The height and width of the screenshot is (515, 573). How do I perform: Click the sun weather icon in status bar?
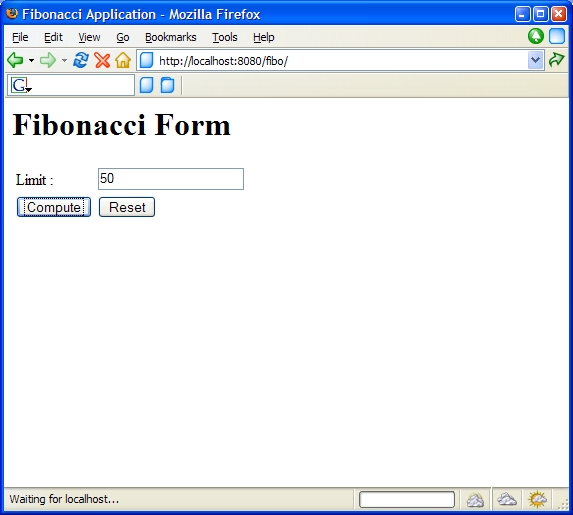537,499
